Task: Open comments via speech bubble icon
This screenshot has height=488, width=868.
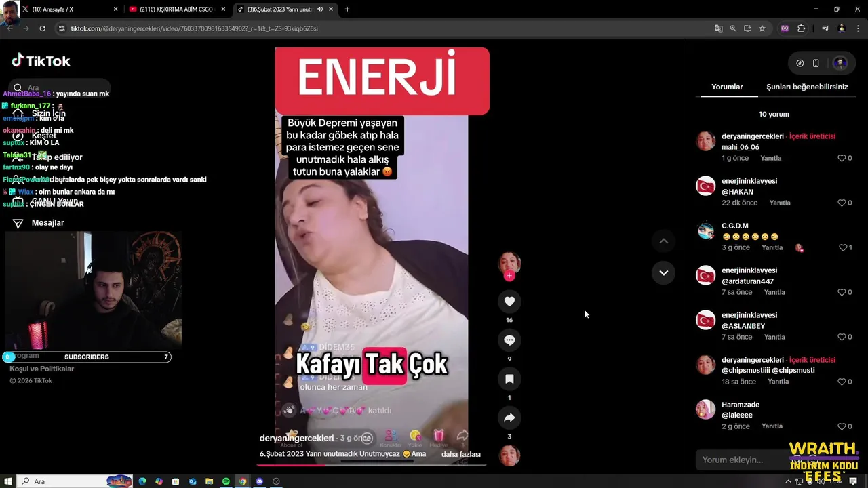Action: tap(509, 340)
